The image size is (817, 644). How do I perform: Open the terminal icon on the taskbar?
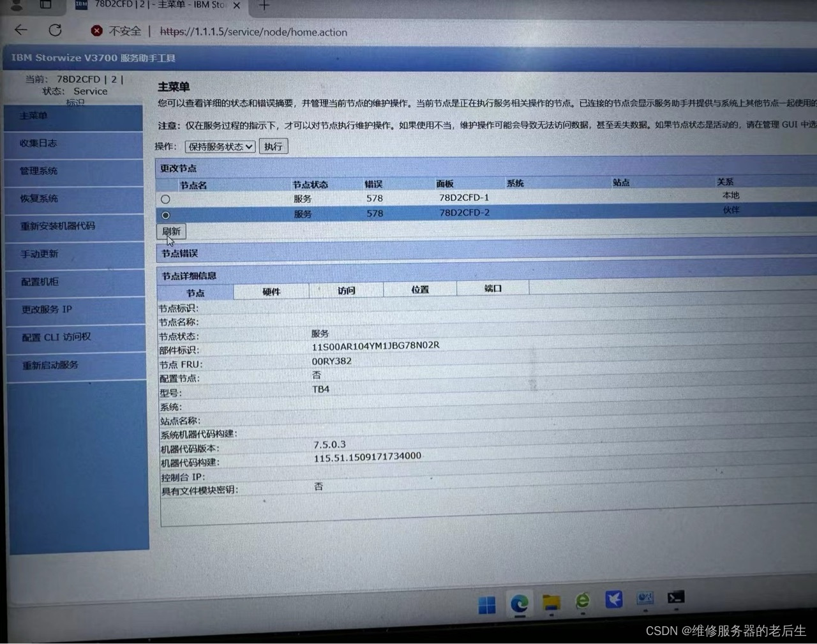point(676,597)
